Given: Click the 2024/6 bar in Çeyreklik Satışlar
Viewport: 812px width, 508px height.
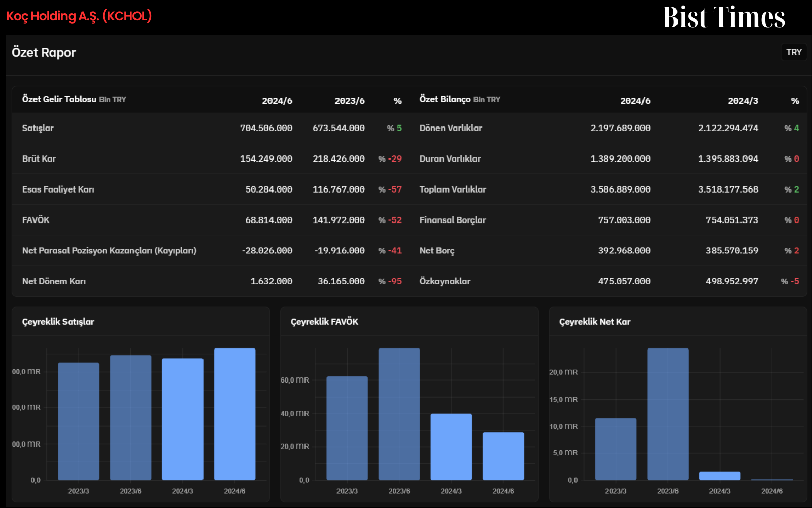Looking at the screenshot, I should (x=234, y=414).
